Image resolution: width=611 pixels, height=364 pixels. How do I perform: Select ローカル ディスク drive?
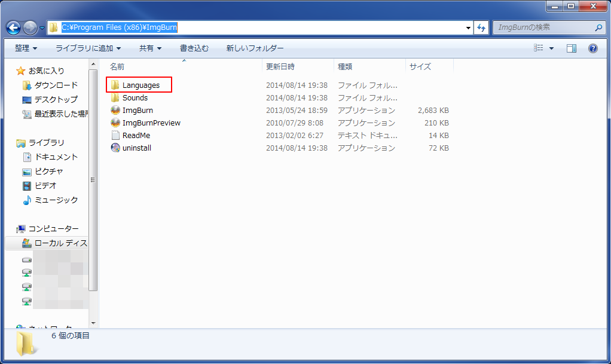tap(61, 243)
